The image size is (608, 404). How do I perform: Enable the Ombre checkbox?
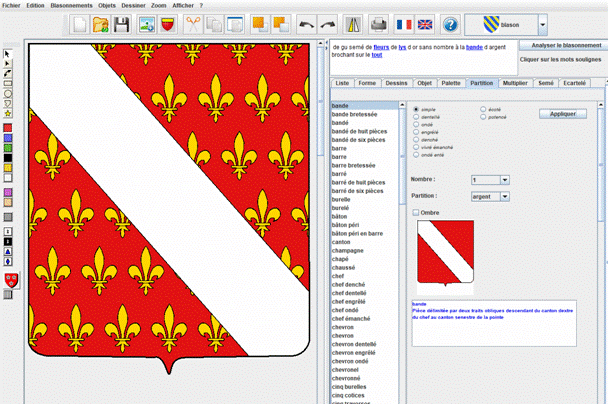point(417,212)
